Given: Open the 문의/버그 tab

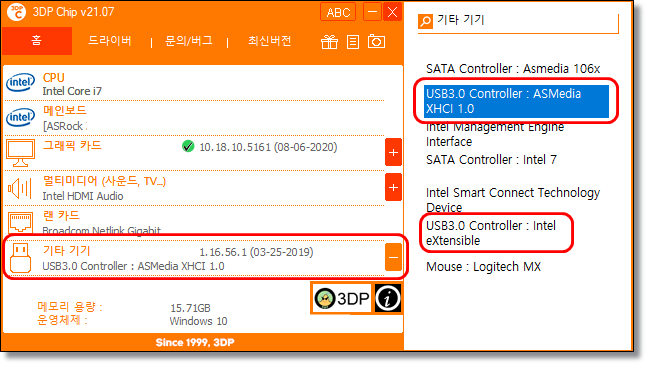Looking at the screenshot, I should [x=189, y=41].
